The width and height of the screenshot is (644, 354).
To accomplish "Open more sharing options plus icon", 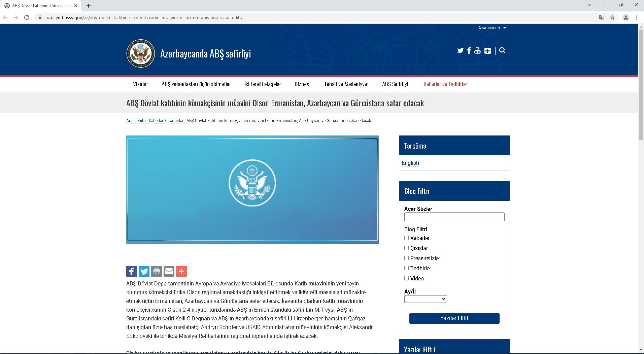I will pos(181,271).
